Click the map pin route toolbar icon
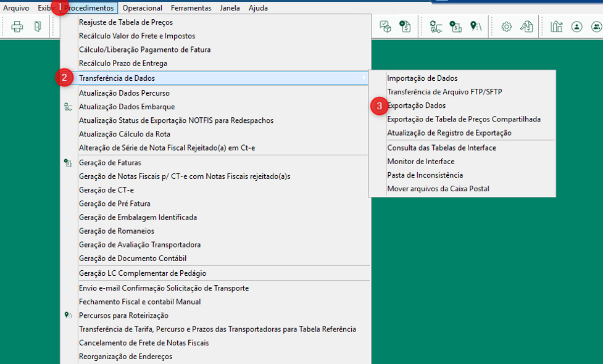 tap(476, 27)
